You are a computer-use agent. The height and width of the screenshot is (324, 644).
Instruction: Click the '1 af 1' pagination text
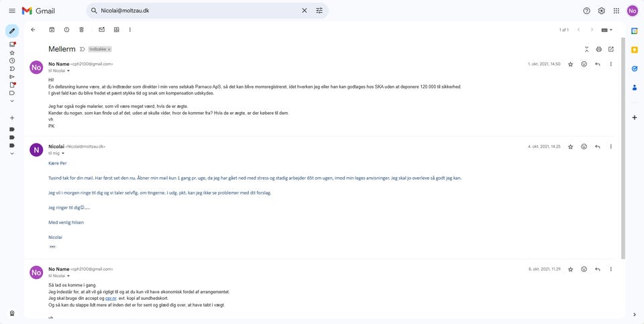pos(564,30)
